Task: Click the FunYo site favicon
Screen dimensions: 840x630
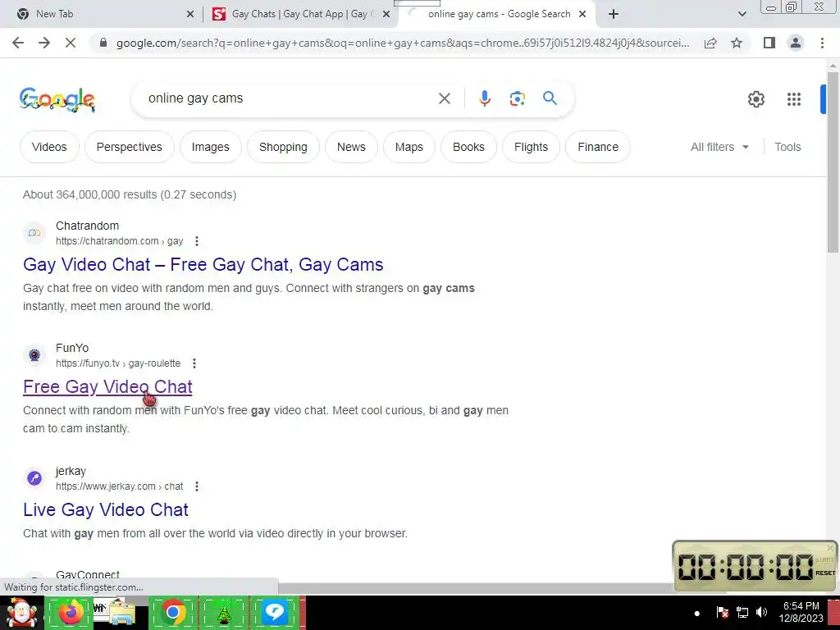Action: point(34,355)
